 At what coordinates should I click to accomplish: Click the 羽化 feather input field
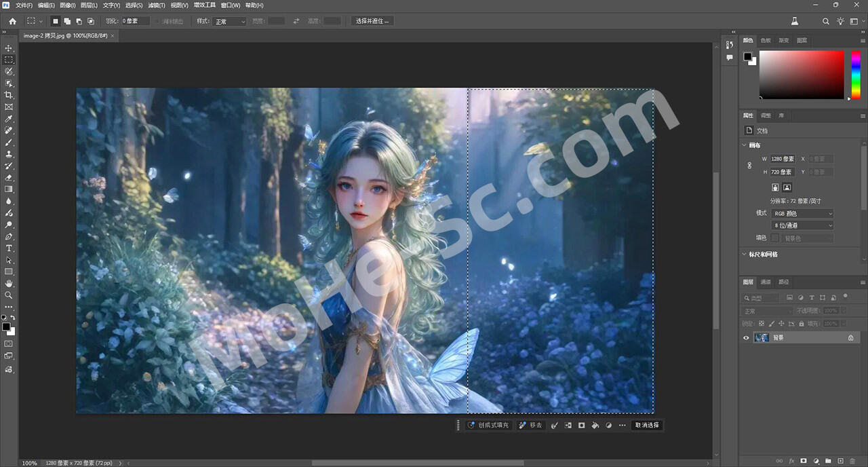136,21
